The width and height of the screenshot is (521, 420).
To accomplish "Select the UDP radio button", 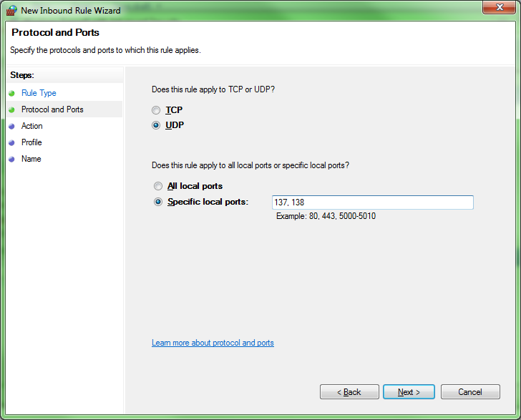I will 156,125.
